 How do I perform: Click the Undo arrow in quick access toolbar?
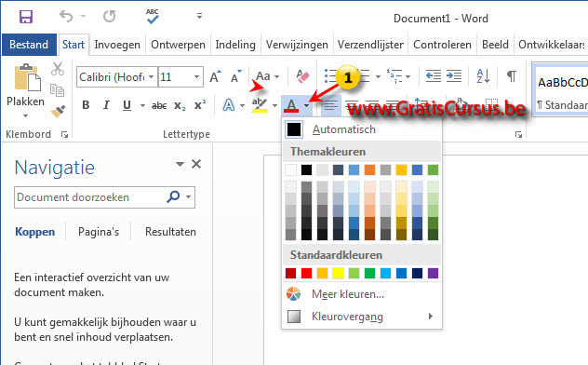point(66,16)
